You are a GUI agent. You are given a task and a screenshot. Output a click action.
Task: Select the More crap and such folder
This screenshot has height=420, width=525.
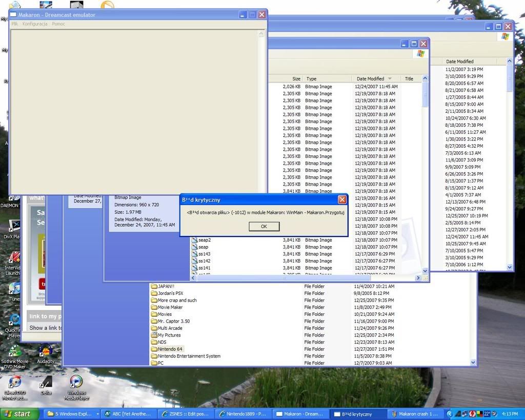[x=174, y=301]
